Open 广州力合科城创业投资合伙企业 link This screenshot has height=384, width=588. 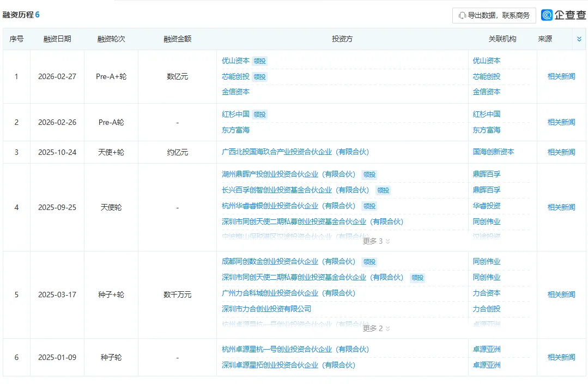(288, 293)
